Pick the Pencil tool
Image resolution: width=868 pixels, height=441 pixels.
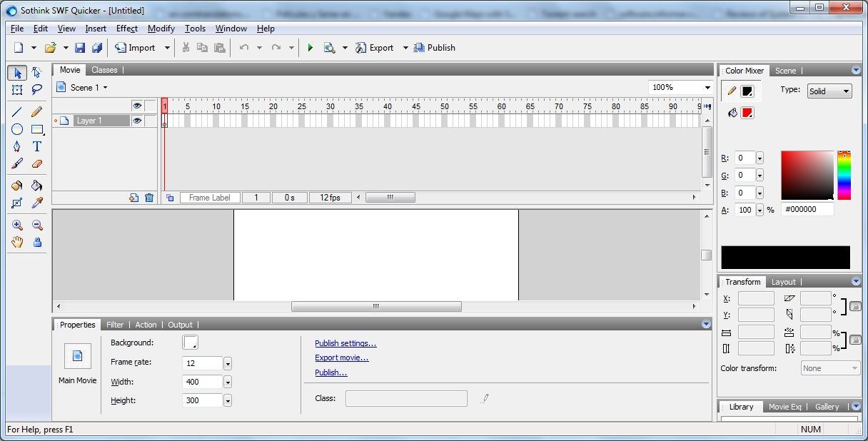37,111
